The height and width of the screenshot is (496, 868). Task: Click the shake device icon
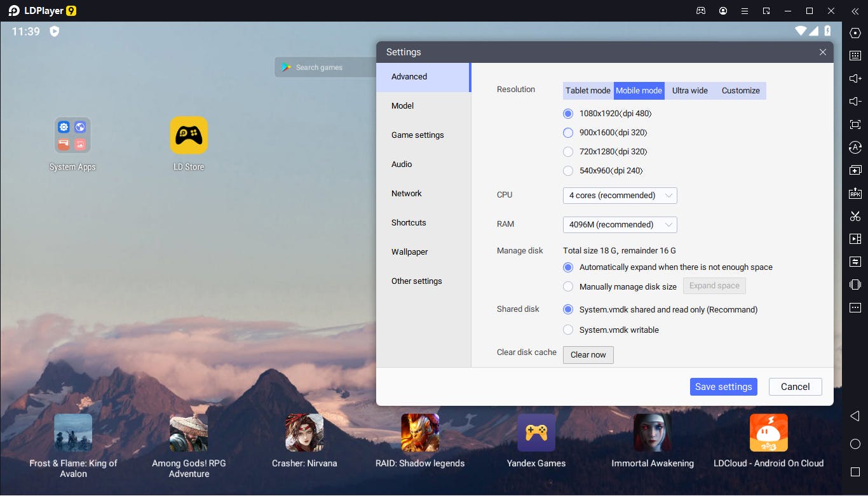point(855,285)
